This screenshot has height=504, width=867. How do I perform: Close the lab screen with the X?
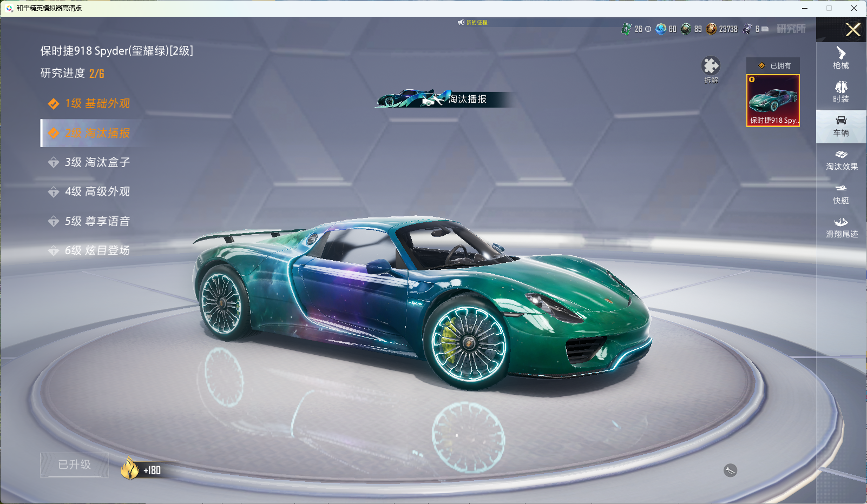coord(853,30)
